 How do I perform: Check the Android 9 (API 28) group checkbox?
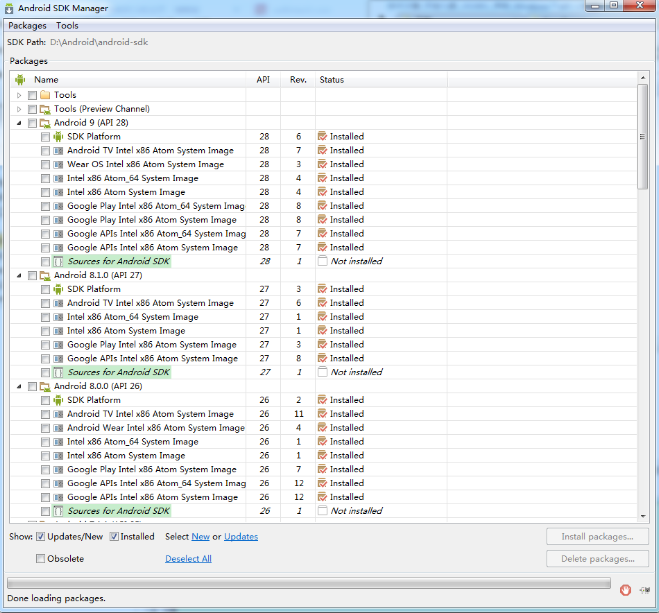[32, 123]
